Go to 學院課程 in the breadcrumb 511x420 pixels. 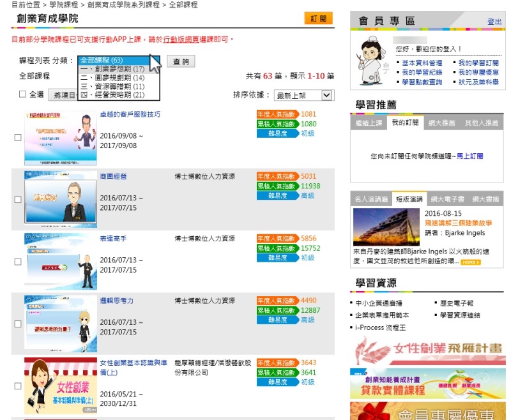(x=63, y=5)
